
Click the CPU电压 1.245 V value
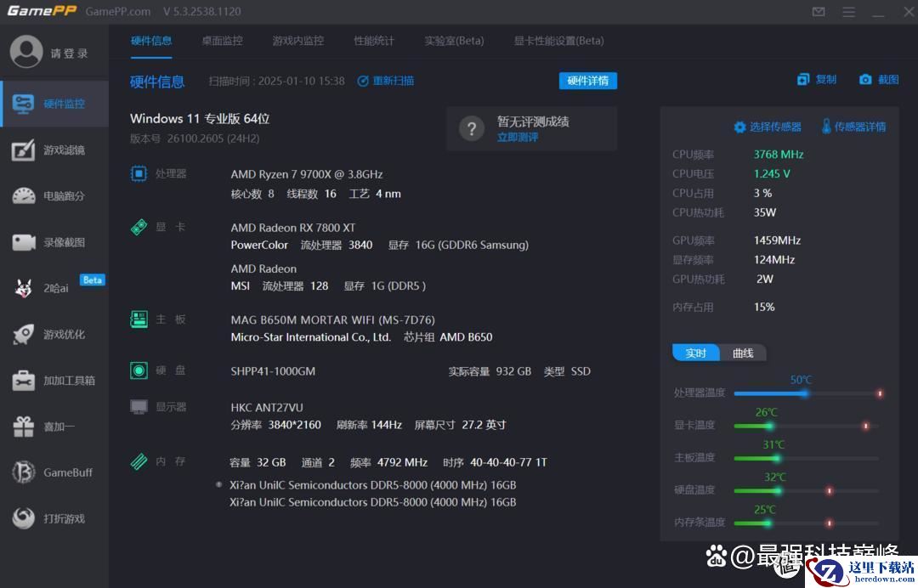tap(772, 174)
